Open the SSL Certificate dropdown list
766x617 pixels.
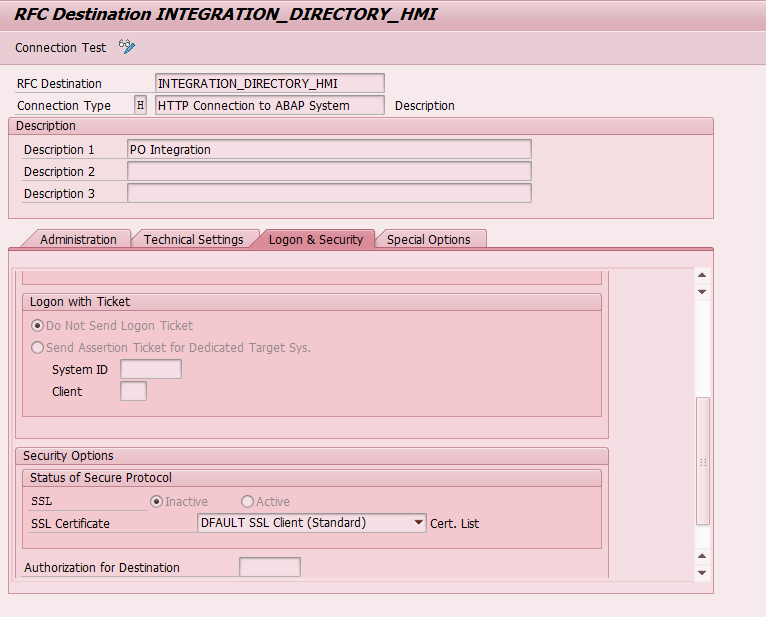pos(418,523)
